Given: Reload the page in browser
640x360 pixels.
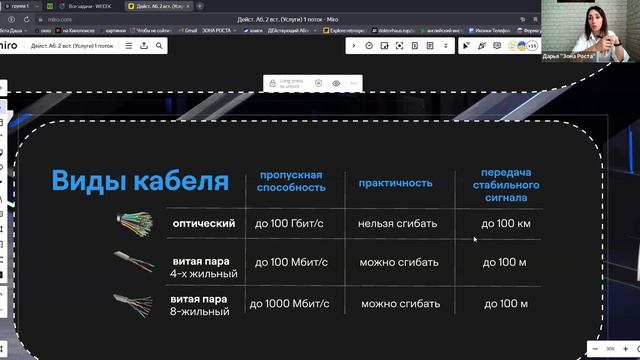Looking at the screenshot, I should click(27, 19).
